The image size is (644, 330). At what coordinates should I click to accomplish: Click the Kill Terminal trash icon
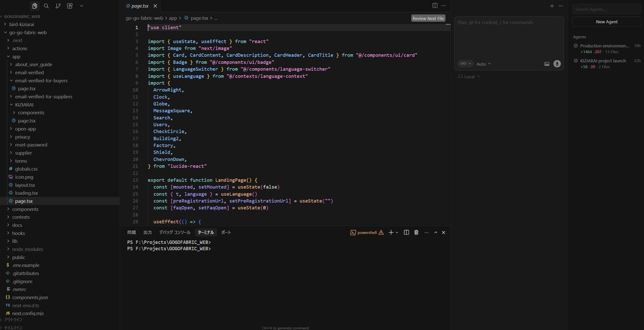point(416,232)
